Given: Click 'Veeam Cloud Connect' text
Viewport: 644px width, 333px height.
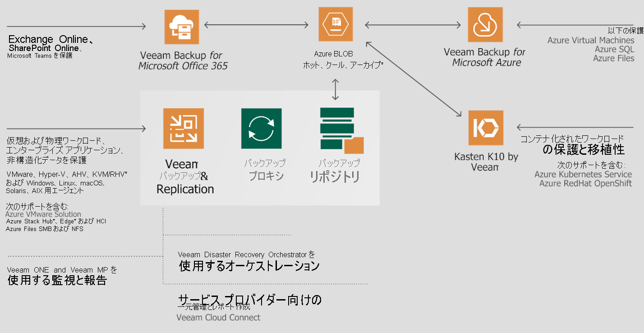Looking at the screenshot, I should pyautogui.click(x=218, y=317).
